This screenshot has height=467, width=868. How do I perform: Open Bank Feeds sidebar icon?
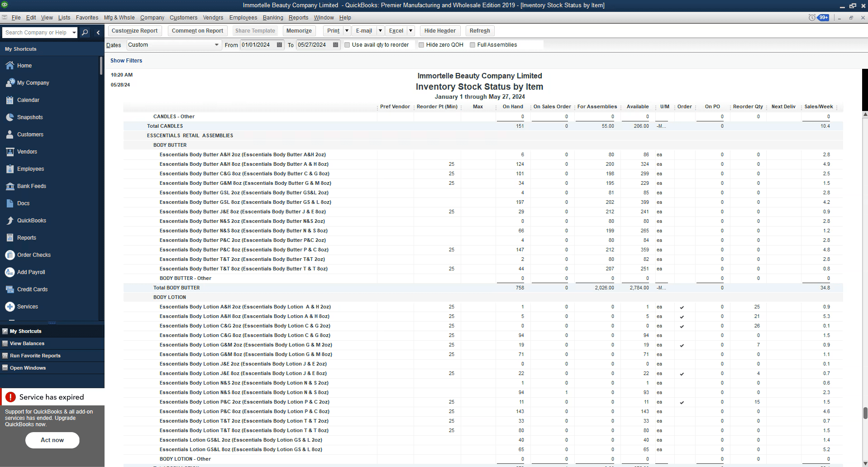click(10, 186)
